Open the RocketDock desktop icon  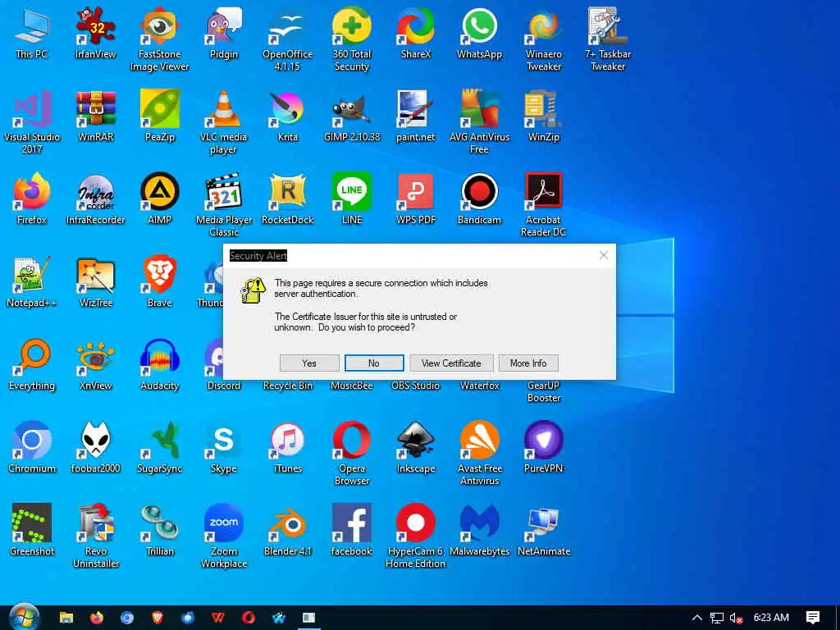point(288,199)
